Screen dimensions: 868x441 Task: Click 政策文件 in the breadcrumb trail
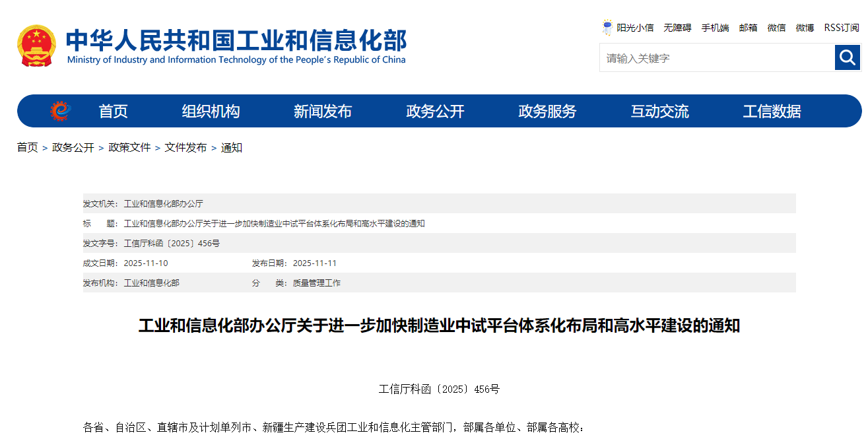129,148
